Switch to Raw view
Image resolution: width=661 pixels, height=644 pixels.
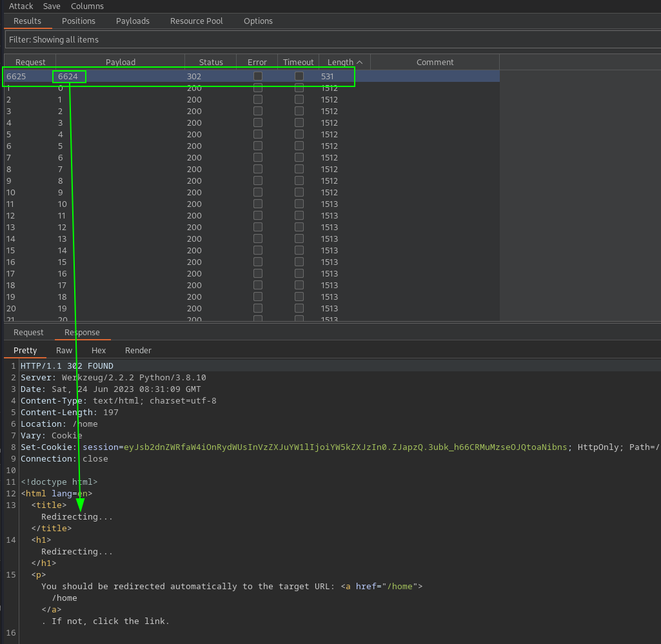(x=64, y=350)
